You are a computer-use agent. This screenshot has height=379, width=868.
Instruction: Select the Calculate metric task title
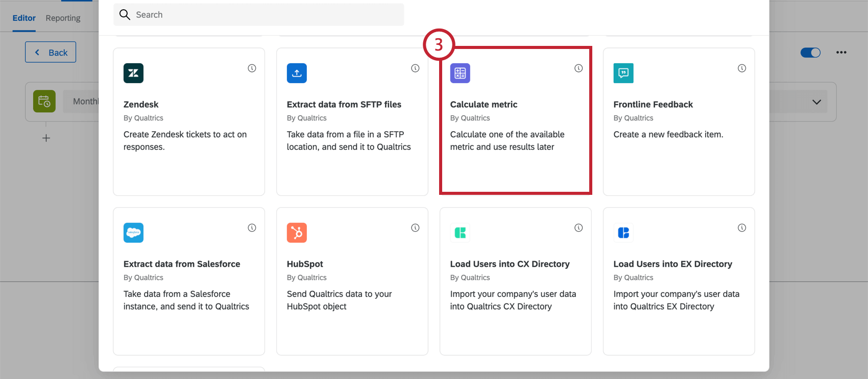click(484, 105)
